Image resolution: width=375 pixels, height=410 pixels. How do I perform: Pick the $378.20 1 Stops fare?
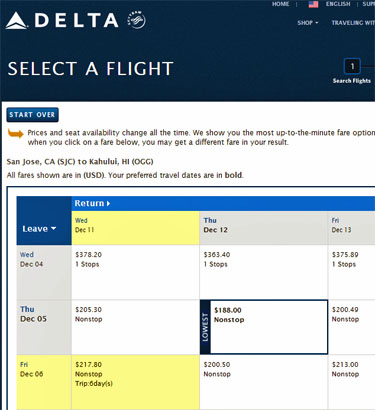click(x=135, y=272)
